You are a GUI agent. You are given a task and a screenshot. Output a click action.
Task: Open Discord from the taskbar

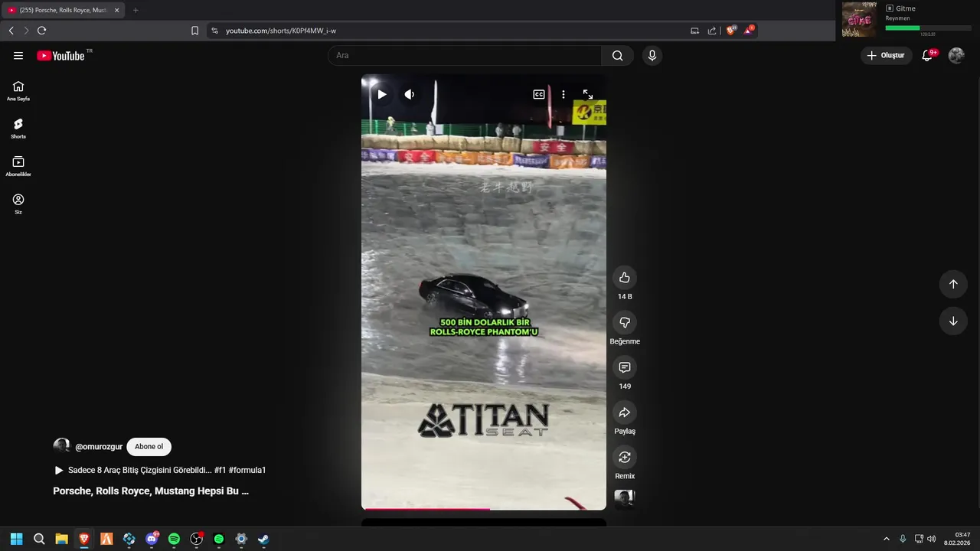(x=152, y=539)
